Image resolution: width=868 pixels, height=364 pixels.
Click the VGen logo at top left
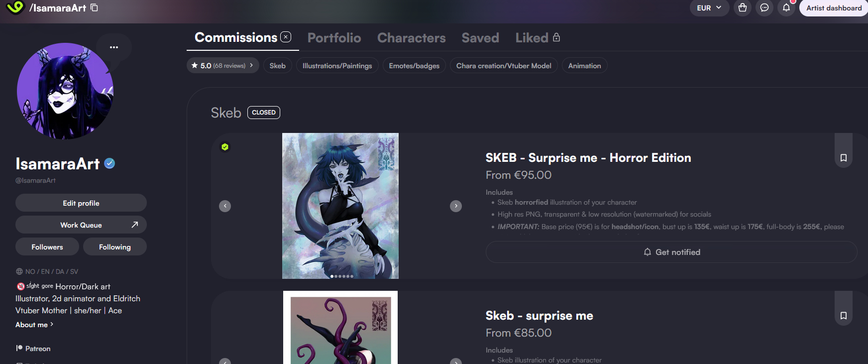15,7
